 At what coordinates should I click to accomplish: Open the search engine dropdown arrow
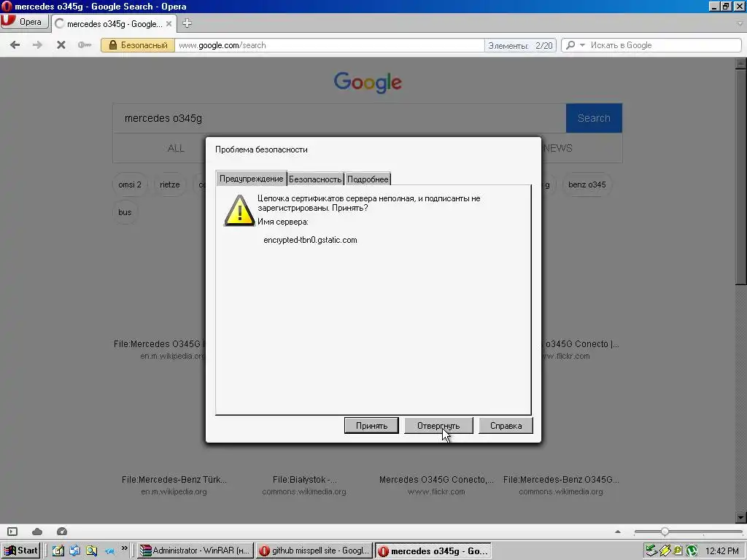click(582, 45)
